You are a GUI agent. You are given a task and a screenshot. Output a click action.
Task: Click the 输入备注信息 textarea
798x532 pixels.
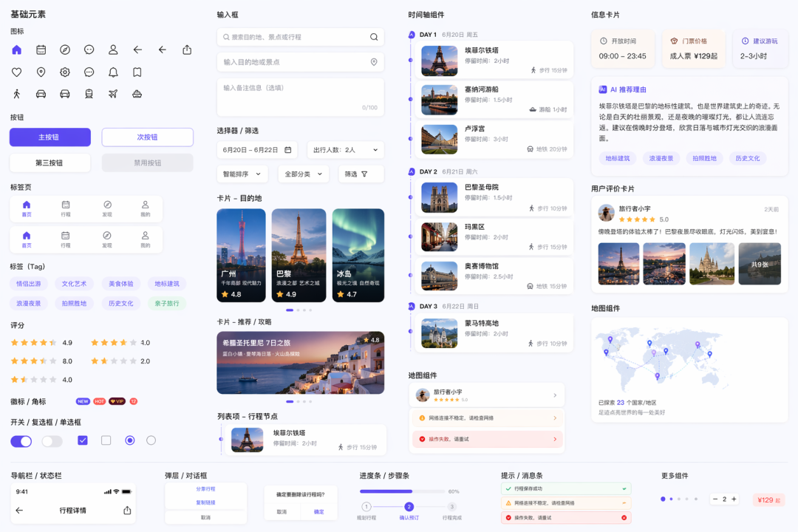click(x=300, y=98)
